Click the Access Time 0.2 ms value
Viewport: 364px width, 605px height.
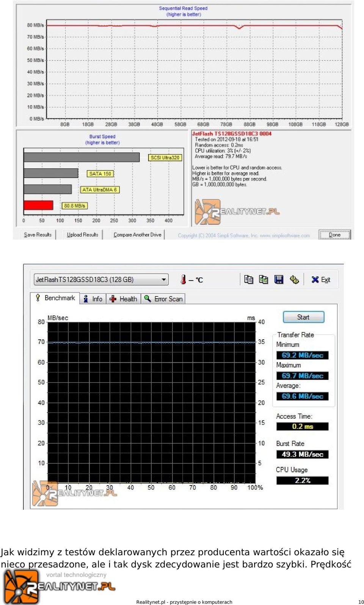click(x=302, y=427)
